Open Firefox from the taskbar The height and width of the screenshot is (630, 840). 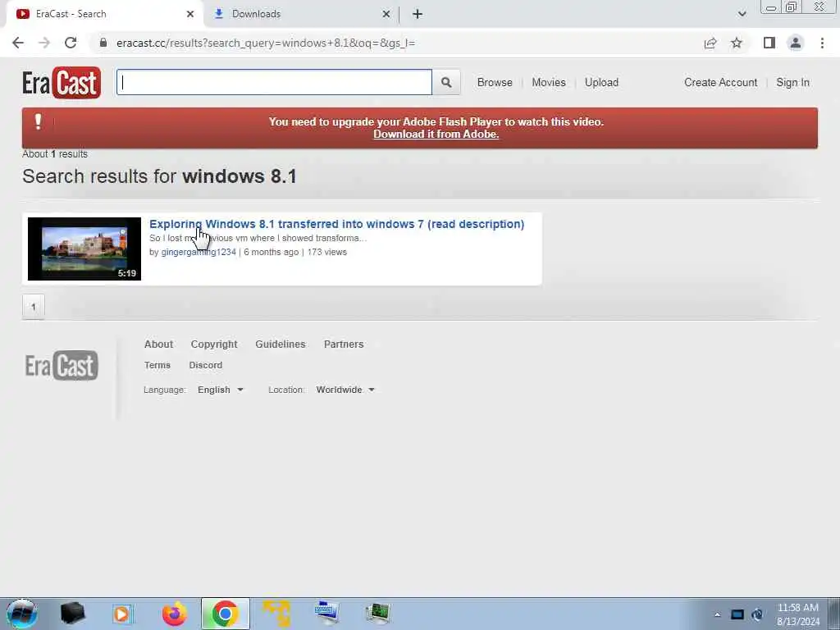pyautogui.click(x=175, y=614)
